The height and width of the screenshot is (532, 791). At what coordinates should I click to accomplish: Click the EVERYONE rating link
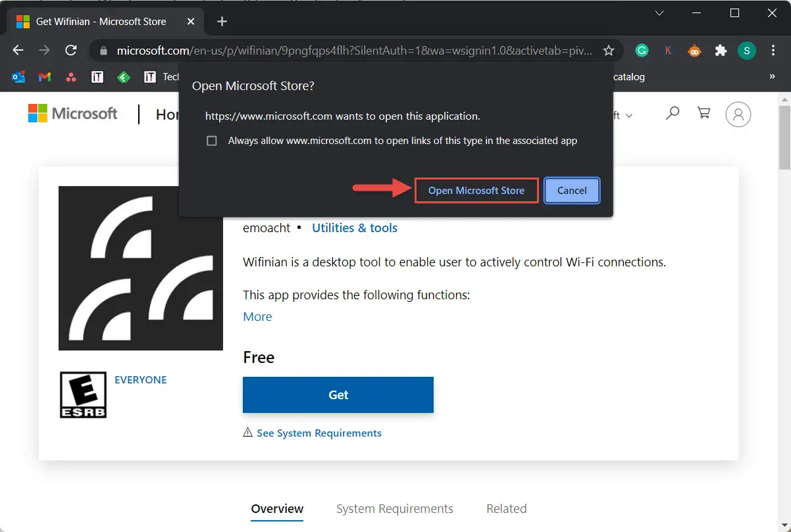141,379
